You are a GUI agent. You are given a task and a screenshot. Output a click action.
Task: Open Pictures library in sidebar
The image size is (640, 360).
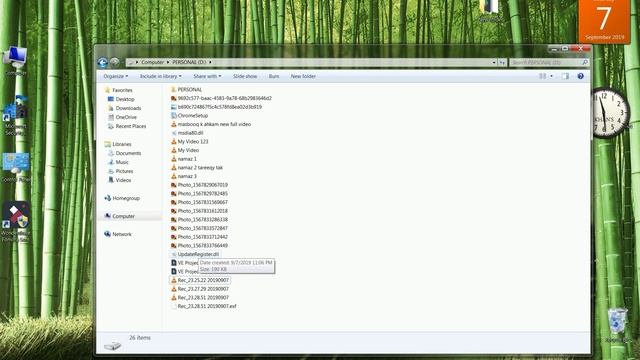point(124,171)
